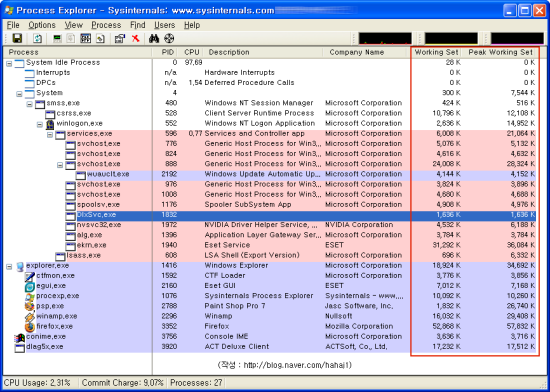The image size is (550, 392).
Task: Click the show lower pane toolbar icon
Action: pos(86,38)
